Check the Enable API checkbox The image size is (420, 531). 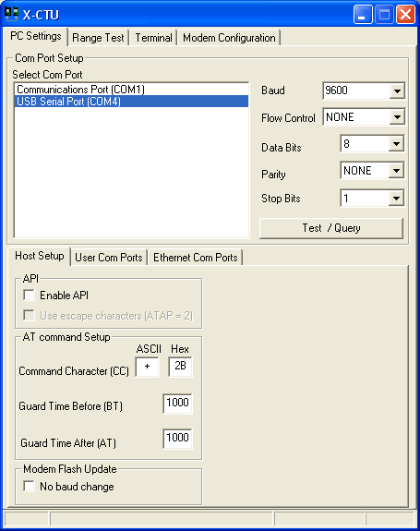tap(30, 295)
